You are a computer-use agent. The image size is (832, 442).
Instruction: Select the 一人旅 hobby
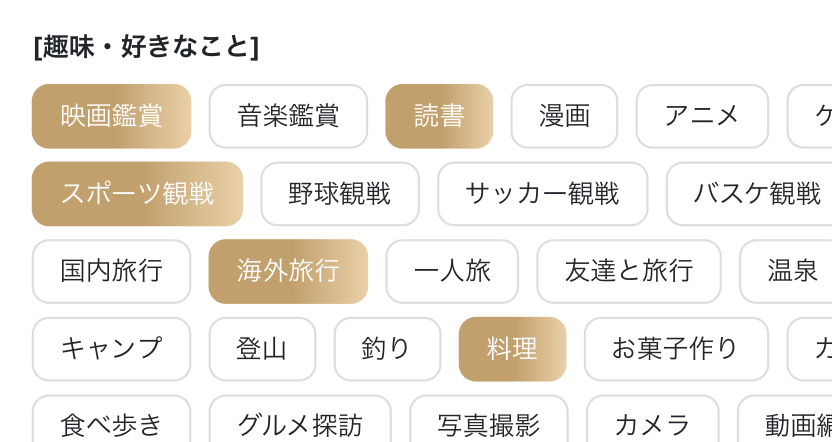452,271
